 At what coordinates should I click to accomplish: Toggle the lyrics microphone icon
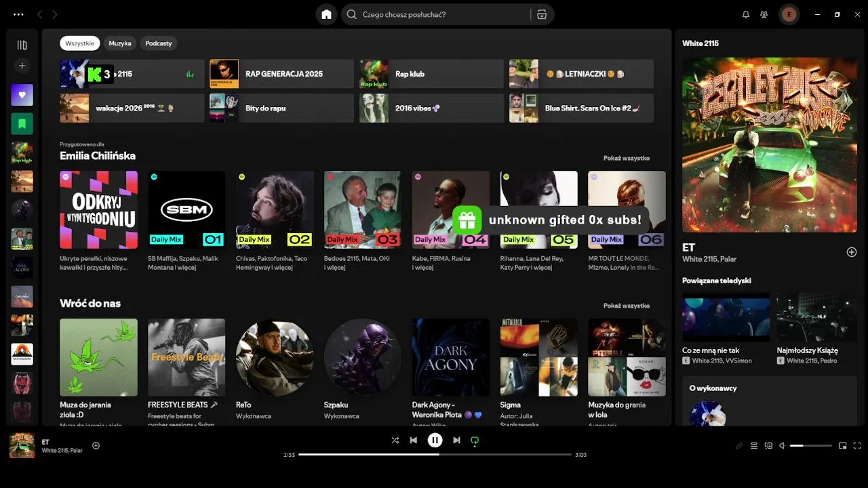coord(740,445)
